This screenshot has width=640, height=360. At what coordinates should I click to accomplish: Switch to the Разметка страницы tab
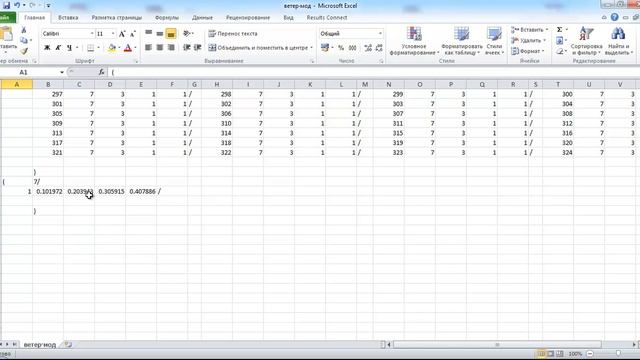tap(117, 18)
